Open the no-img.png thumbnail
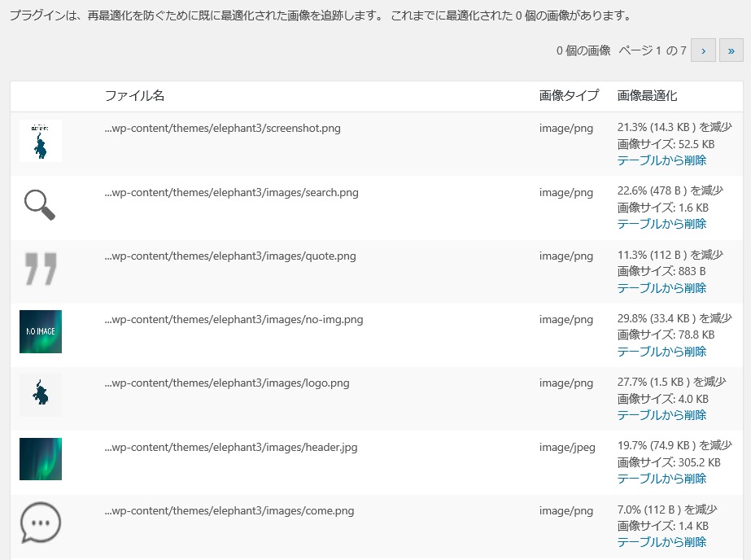Viewport: 751px width, 560px height. [41, 331]
